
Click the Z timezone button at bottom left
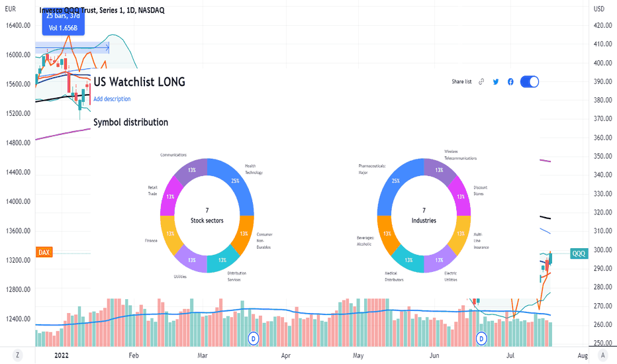[17, 355]
